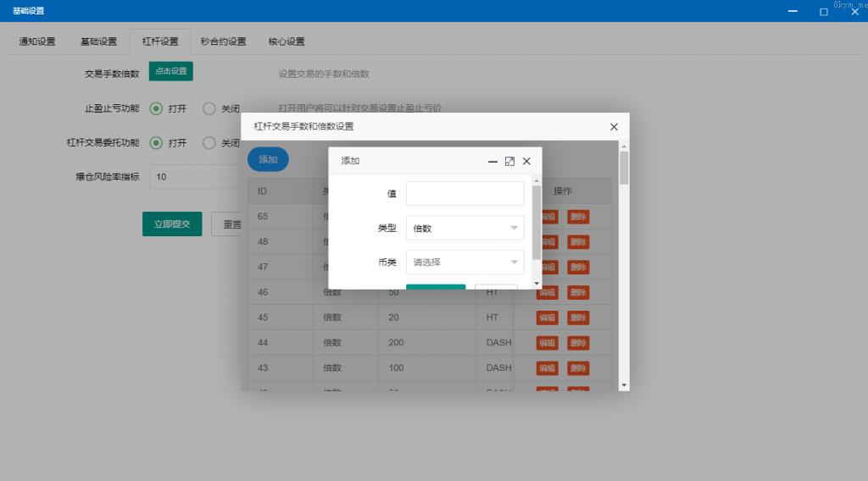Click the 点击设置 button
Viewport: 868px width, 481px height.
pos(171,72)
